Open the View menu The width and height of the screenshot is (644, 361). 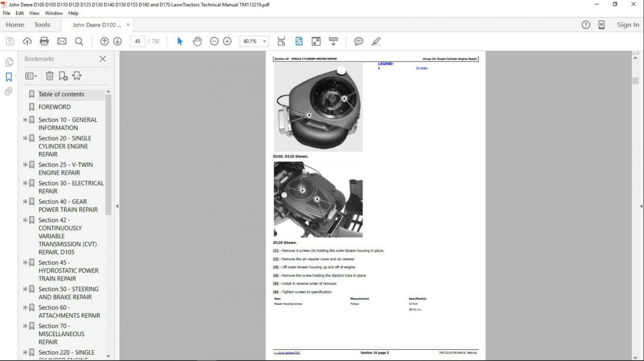click(34, 13)
